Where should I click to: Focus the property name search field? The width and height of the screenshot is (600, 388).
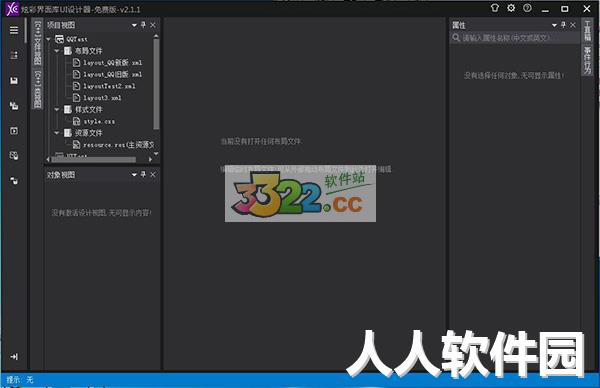pos(514,38)
